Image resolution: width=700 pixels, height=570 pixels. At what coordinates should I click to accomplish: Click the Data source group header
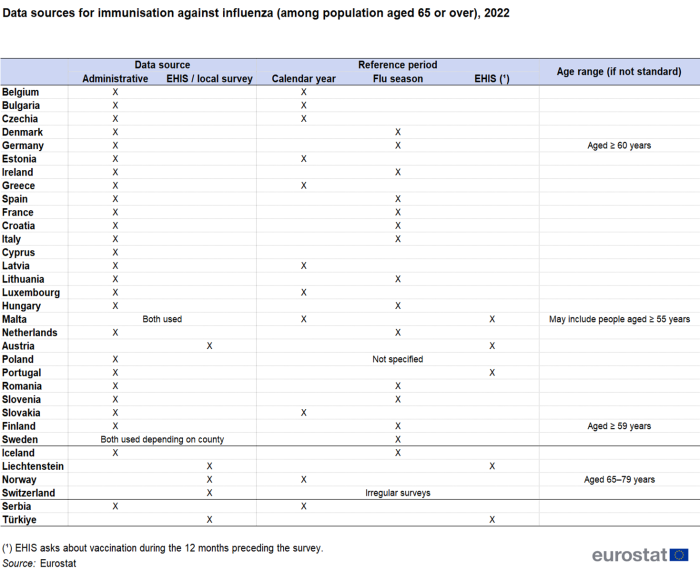162,65
